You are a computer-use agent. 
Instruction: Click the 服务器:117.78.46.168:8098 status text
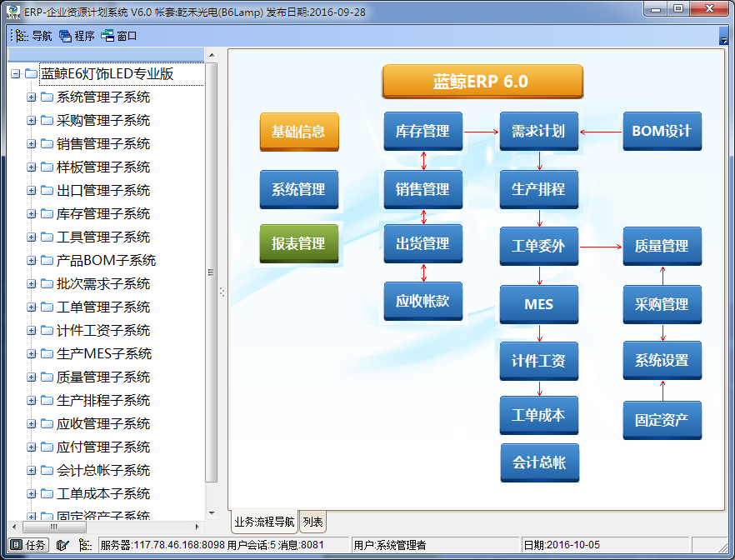(162, 545)
